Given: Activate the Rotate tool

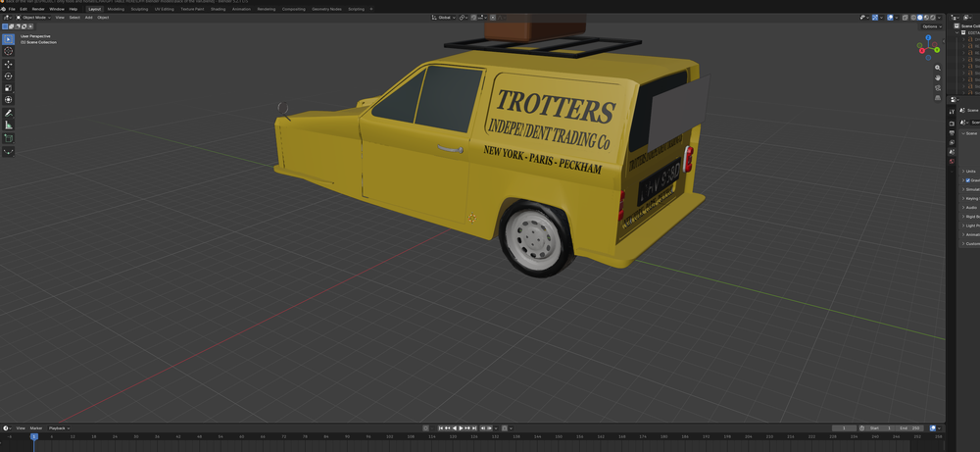Looking at the screenshot, I should tap(8, 76).
